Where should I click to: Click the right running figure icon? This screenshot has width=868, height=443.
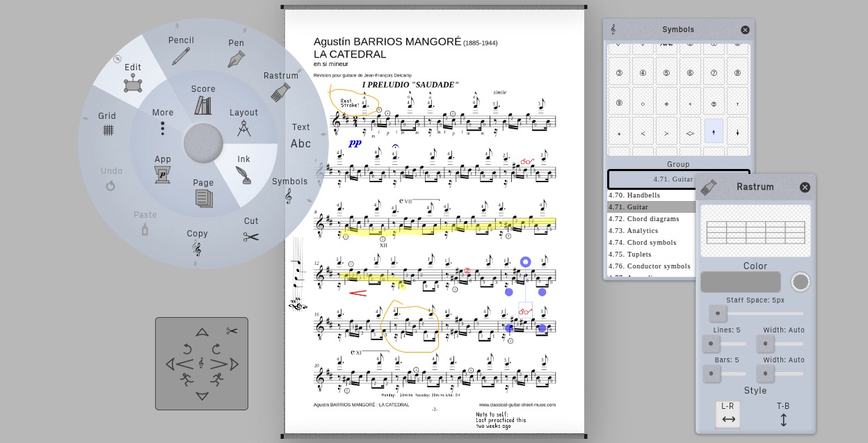click(217, 380)
